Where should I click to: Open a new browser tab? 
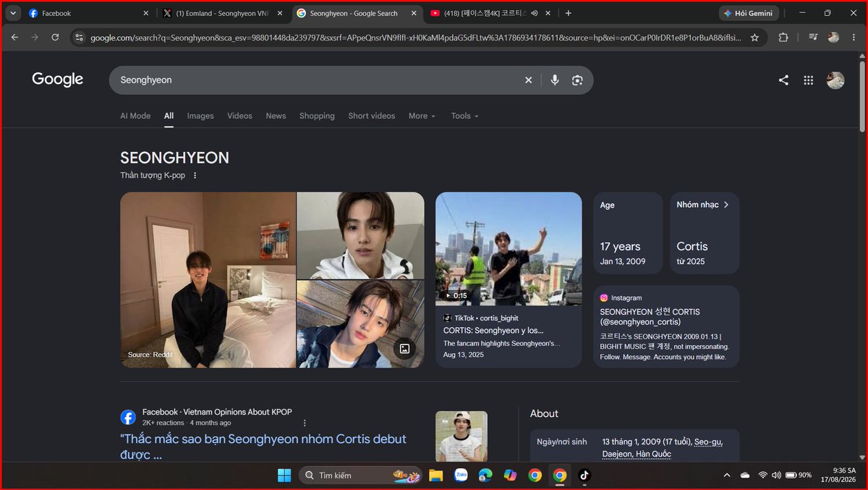click(x=569, y=13)
